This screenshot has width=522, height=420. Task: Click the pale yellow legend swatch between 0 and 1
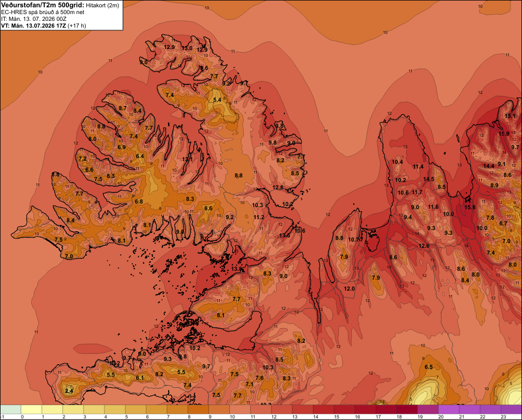31,410
